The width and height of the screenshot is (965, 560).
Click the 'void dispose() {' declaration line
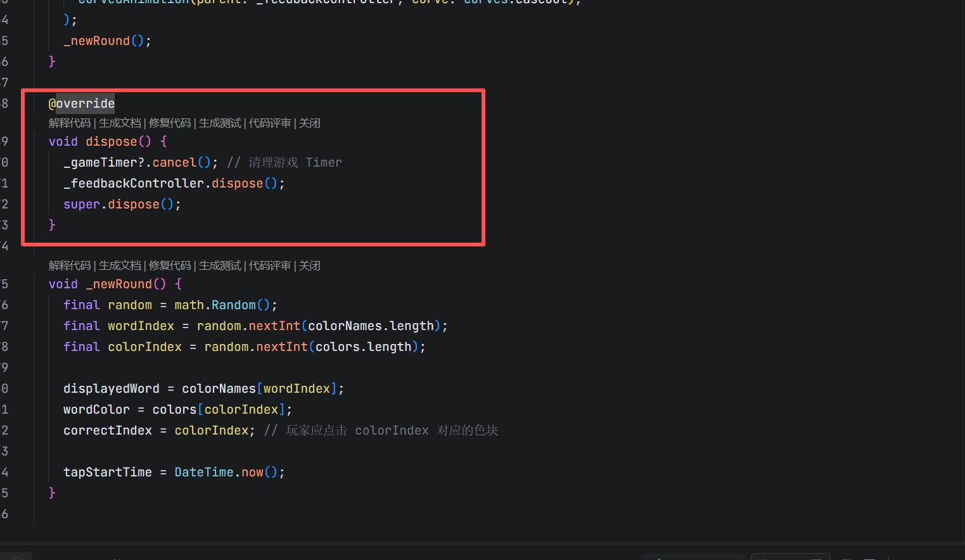click(x=108, y=141)
